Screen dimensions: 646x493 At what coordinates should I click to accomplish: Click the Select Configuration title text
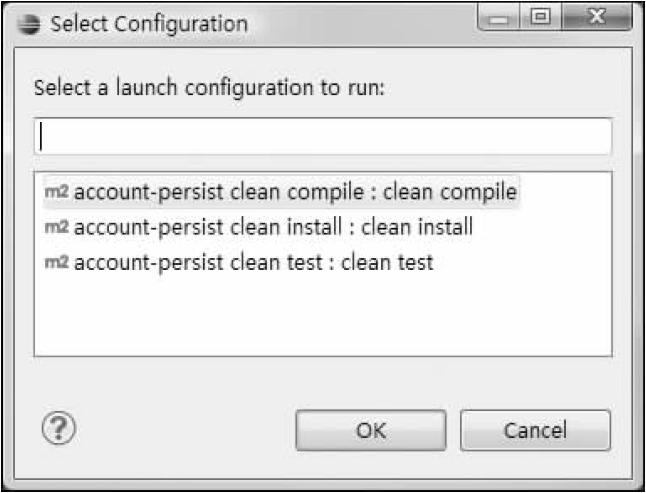click(148, 22)
